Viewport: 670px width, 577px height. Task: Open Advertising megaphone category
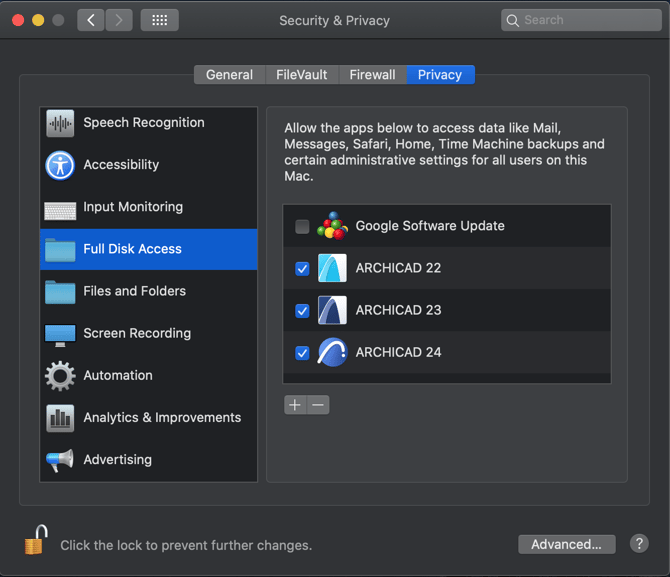(60, 460)
